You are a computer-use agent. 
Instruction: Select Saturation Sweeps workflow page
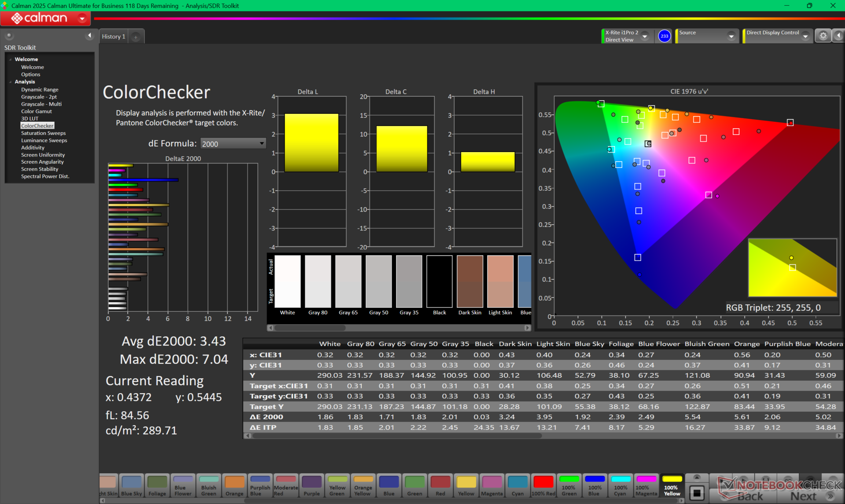coord(43,133)
